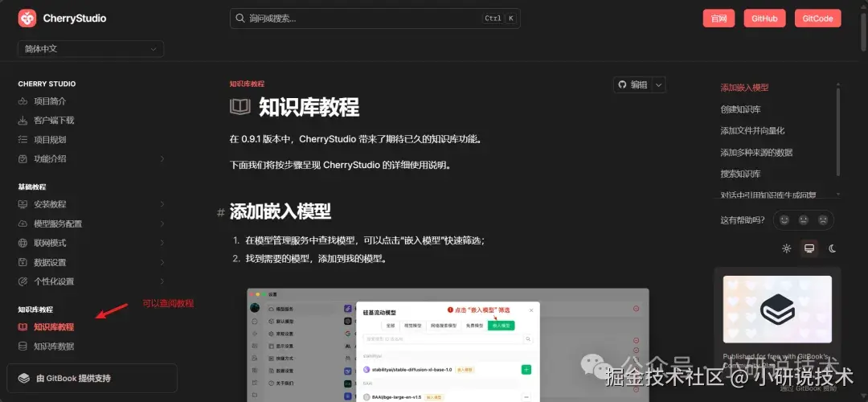Click the 官网 button

[719, 18]
